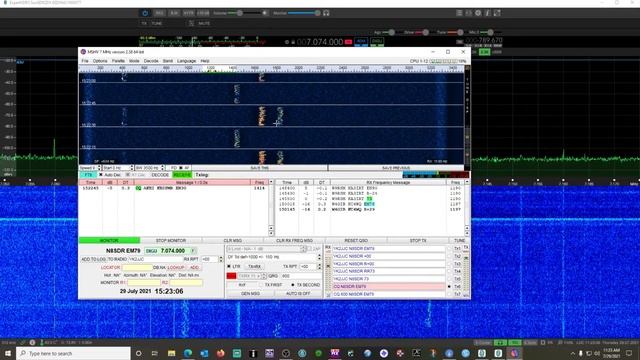Adjust the Start Hz stepper arrows

(x=131, y=168)
